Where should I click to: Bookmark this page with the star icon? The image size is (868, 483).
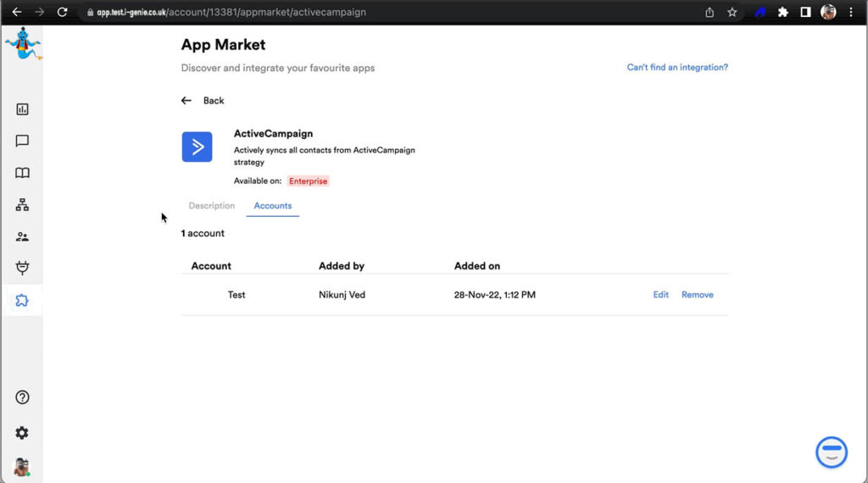(732, 13)
